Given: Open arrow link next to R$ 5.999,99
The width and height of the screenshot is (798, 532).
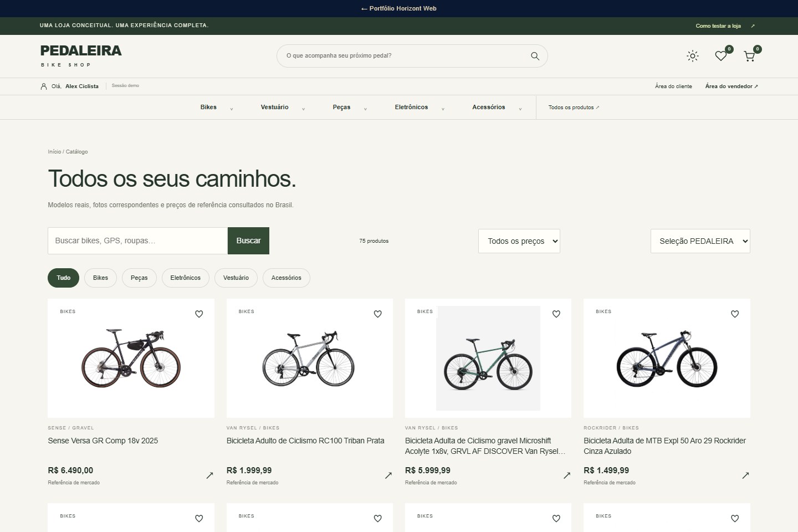Looking at the screenshot, I should tap(567, 475).
